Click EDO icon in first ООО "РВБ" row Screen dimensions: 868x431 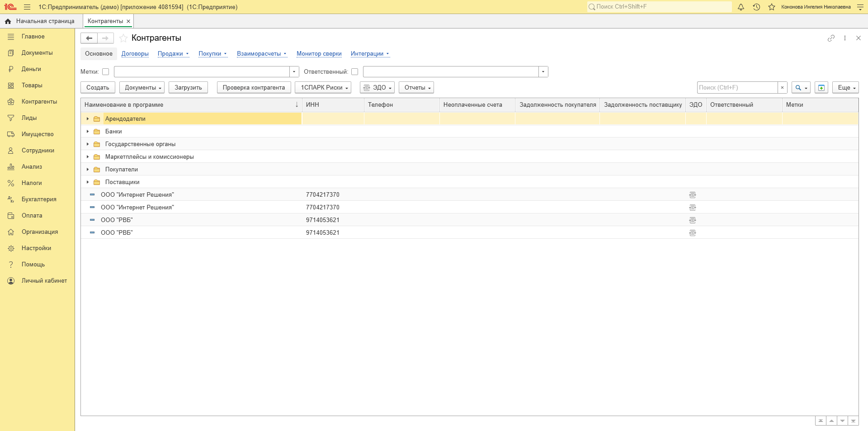[692, 220]
